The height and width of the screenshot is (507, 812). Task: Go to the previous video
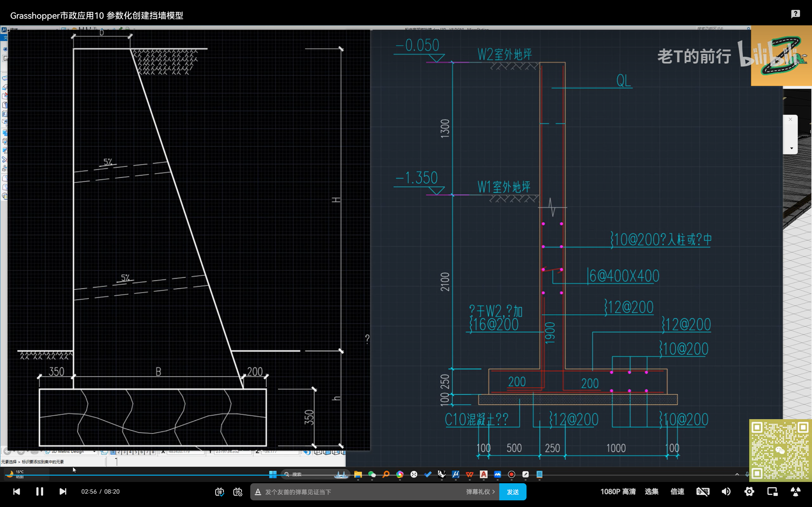[16, 491]
